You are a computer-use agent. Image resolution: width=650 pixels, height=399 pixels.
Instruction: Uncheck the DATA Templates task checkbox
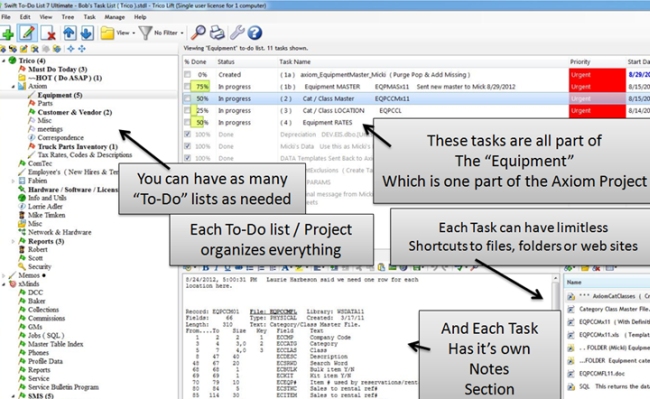187,158
